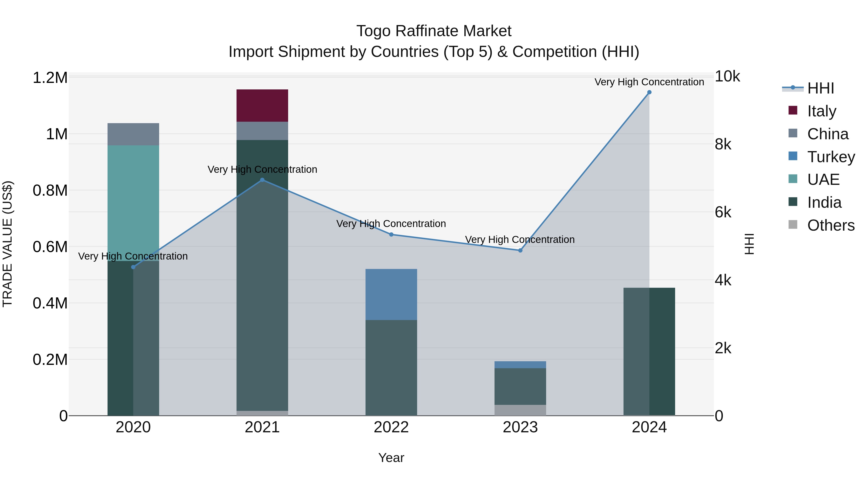Viewport: 868px width, 488px height.
Task: Click the 2021 Very High Concentration annotation
Action: (262, 169)
